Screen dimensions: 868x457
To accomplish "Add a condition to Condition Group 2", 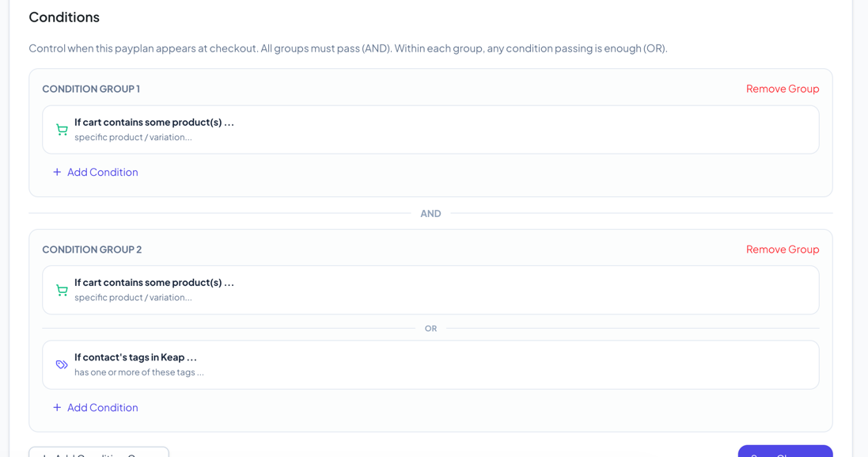I will pos(102,407).
